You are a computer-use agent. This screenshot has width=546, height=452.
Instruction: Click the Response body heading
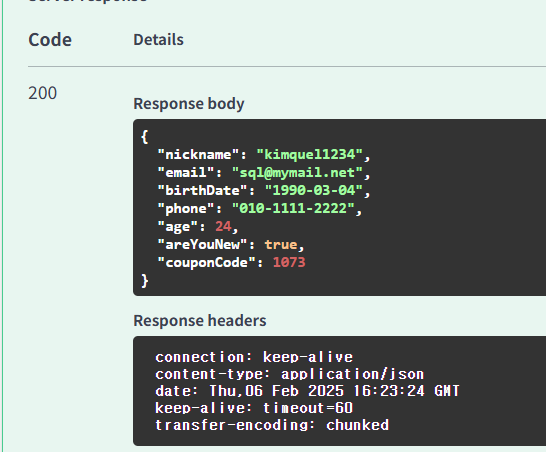(189, 104)
